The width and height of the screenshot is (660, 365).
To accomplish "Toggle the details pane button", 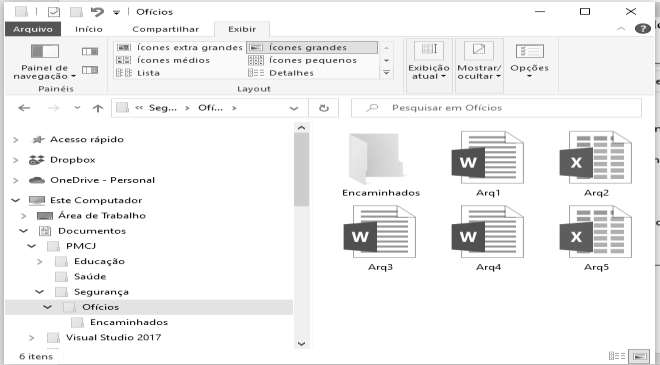I will [x=90, y=70].
